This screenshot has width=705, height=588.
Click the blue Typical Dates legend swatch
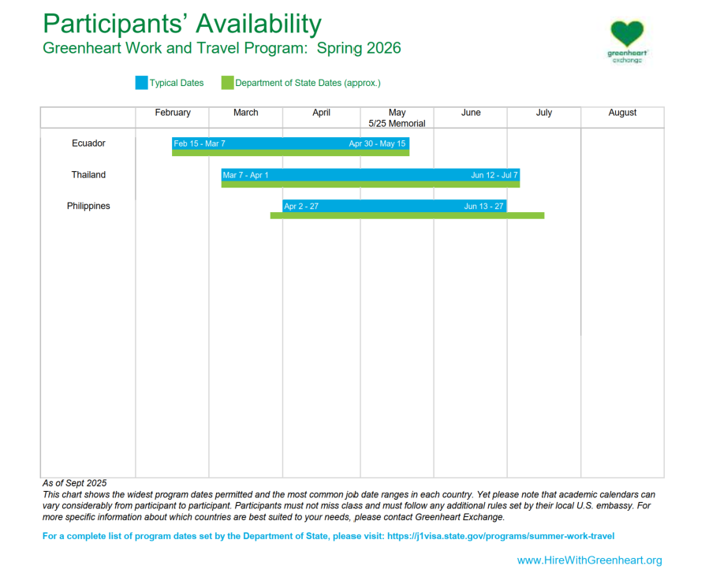click(x=141, y=83)
